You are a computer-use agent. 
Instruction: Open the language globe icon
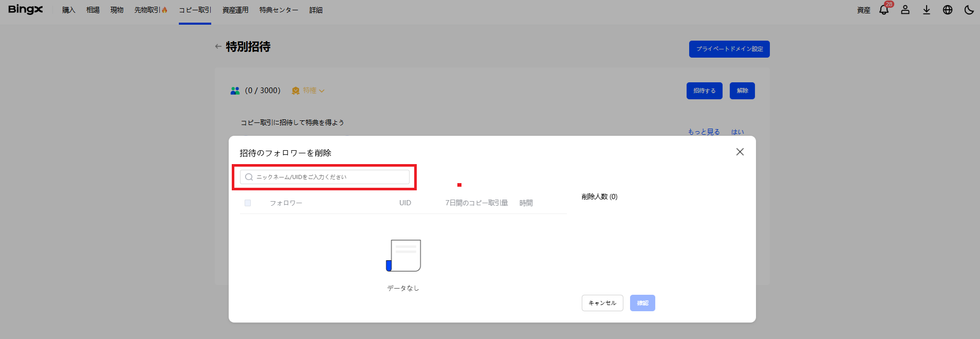pyautogui.click(x=948, y=10)
